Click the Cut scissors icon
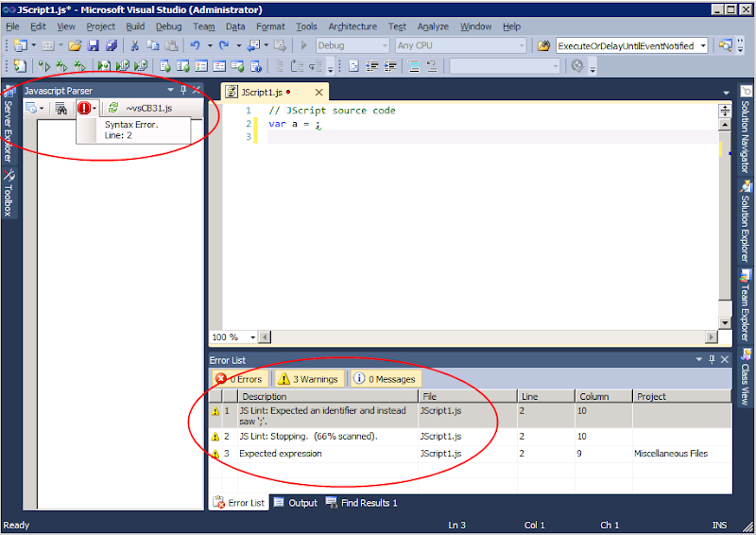The width and height of the screenshot is (756, 535). coord(135,45)
